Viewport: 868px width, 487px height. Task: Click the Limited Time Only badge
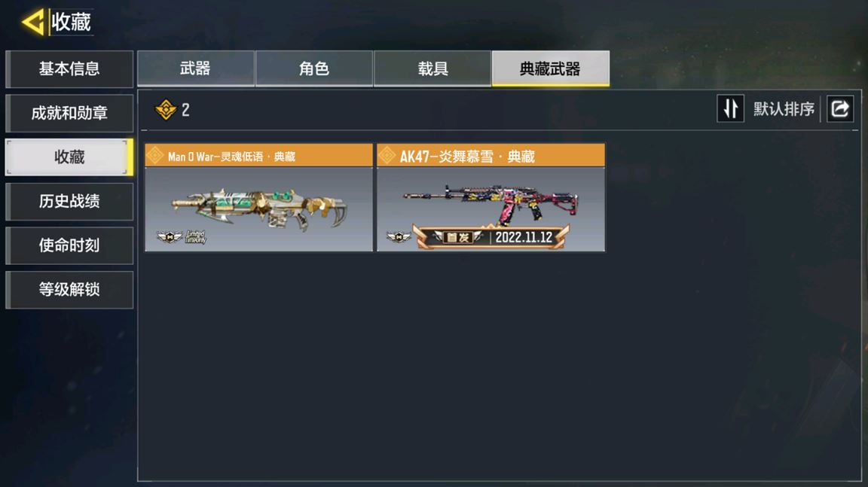tap(195, 237)
